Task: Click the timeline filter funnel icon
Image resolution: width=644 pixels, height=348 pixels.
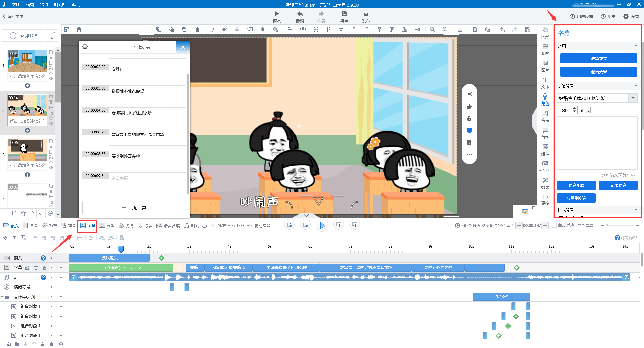Action: click(14, 238)
